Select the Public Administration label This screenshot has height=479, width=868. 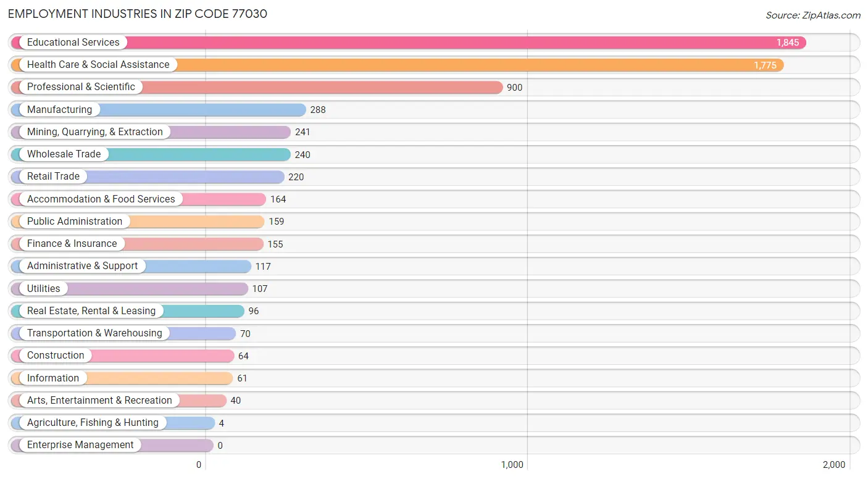click(x=75, y=222)
